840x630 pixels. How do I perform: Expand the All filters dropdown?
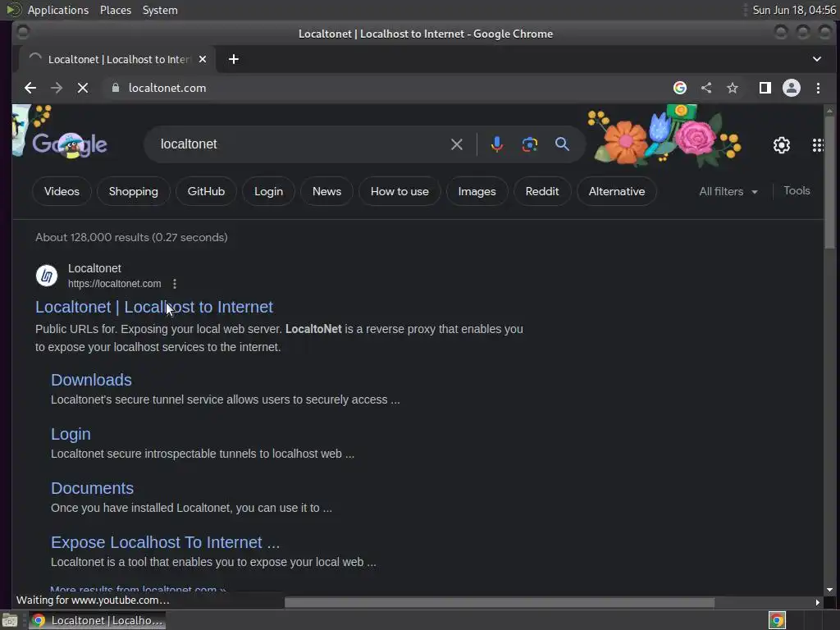click(x=728, y=191)
